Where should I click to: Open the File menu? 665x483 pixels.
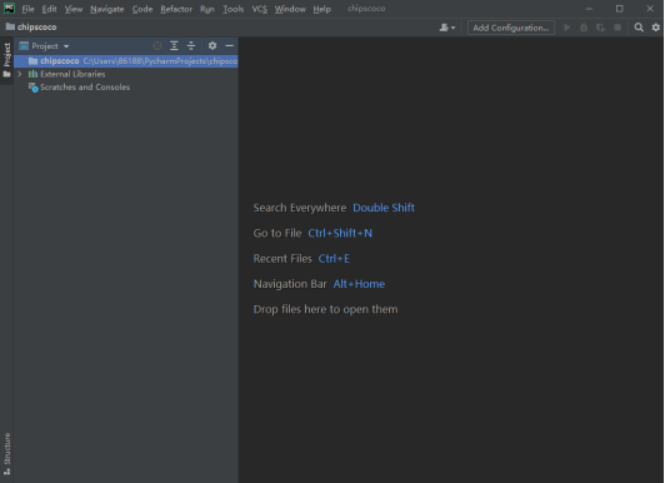pyautogui.click(x=28, y=9)
